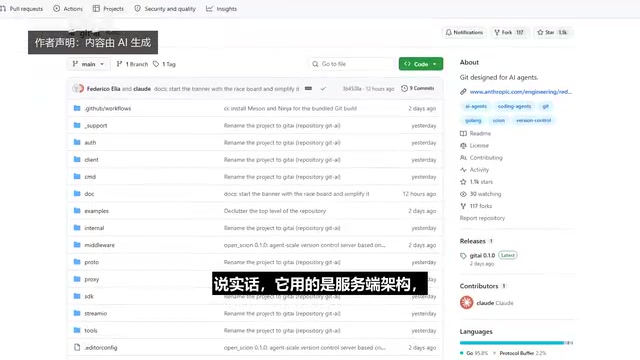View the 1 Tag link
The image size is (640, 360).
click(x=164, y=64)
